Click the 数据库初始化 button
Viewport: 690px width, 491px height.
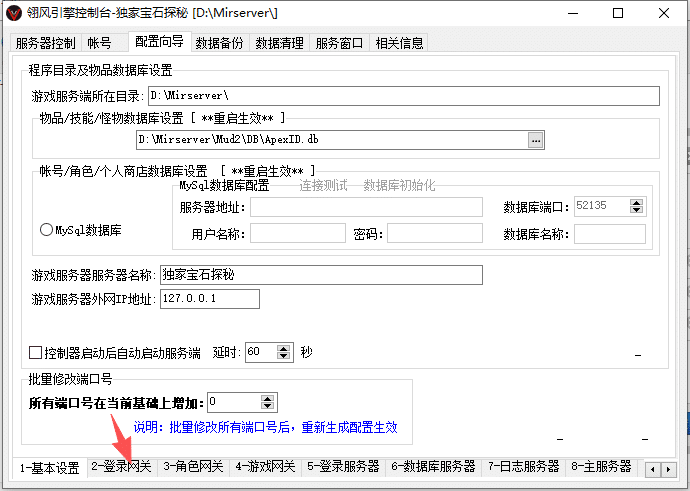tap(399, 186)
